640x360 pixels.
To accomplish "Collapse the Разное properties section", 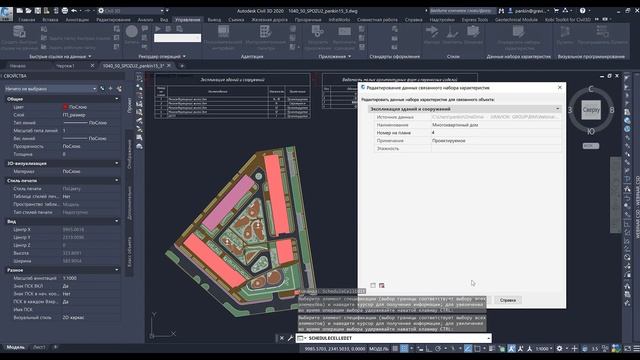I will (x=117, y=270).
